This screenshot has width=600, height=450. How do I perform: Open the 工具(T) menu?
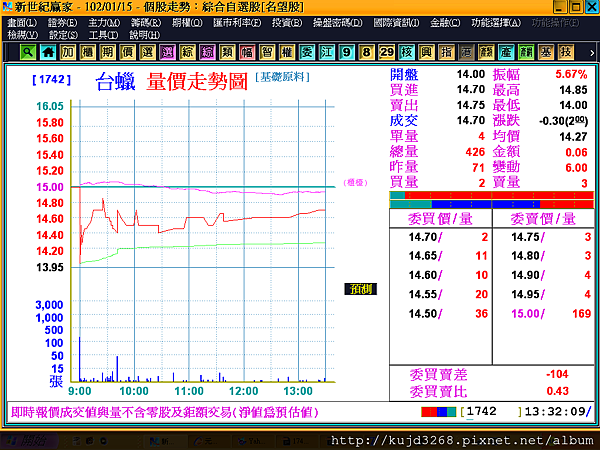103,35
